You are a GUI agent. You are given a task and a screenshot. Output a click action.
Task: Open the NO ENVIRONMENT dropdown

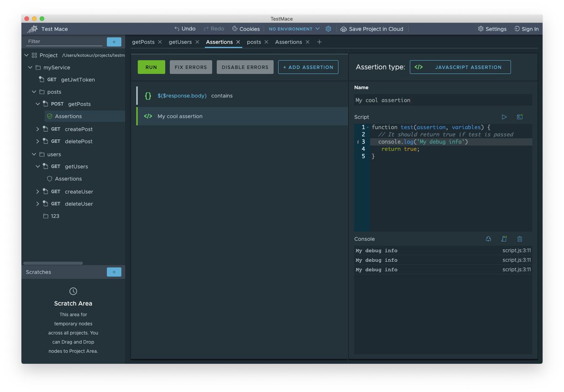point(294,29)
